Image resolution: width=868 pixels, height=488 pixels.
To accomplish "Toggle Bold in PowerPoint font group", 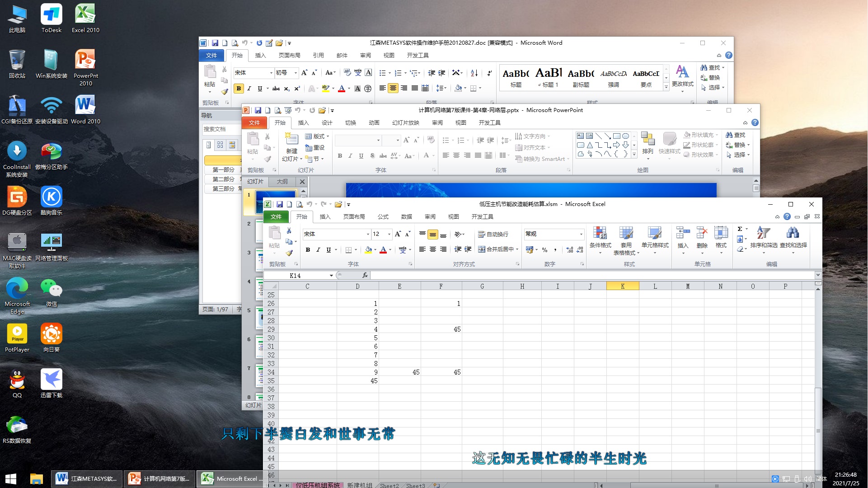I will (x=340, y=155).
